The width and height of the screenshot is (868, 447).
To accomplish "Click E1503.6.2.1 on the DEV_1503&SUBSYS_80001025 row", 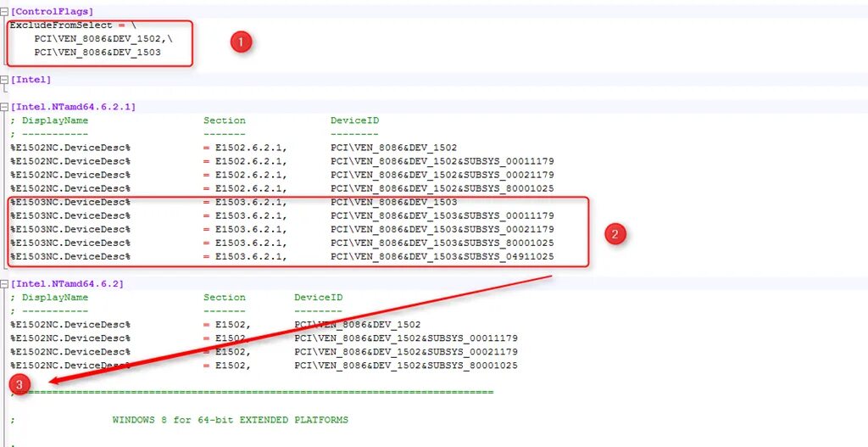I will coord(251,243).
